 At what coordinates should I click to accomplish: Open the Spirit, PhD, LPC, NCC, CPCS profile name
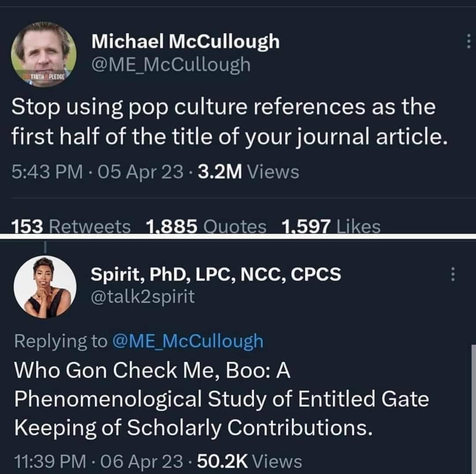[216, 274]
